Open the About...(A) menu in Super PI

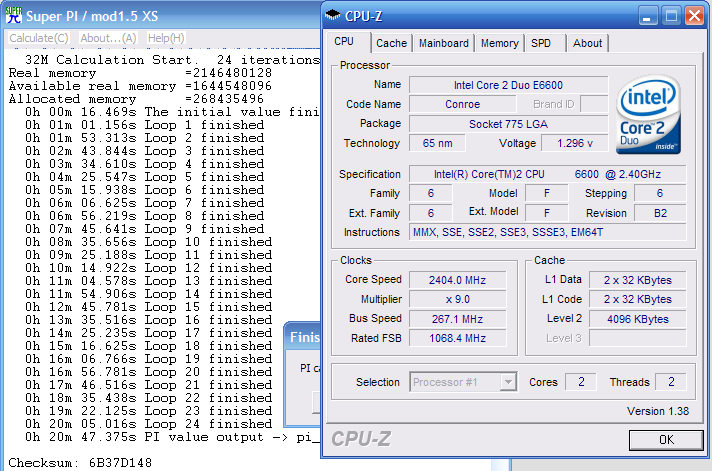coord(108,38)
